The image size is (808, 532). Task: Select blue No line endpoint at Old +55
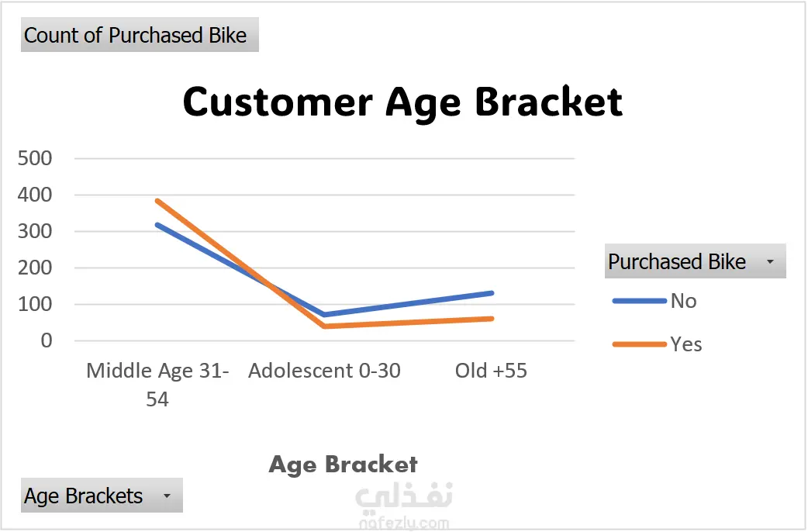(491, 293)
